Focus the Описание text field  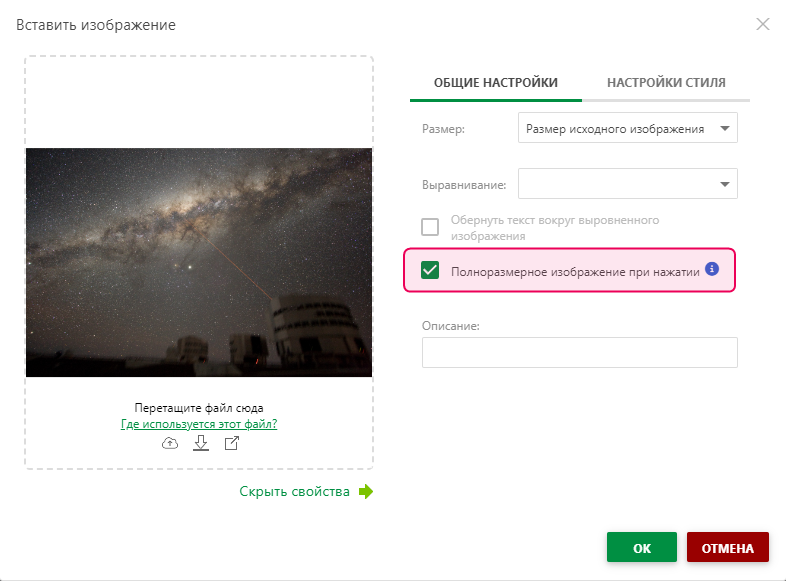[579, 352]
